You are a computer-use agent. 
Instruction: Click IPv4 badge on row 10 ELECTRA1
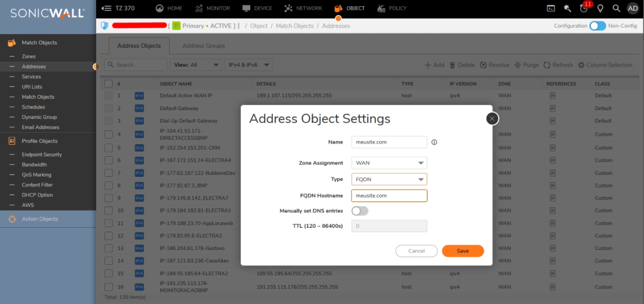139,210
